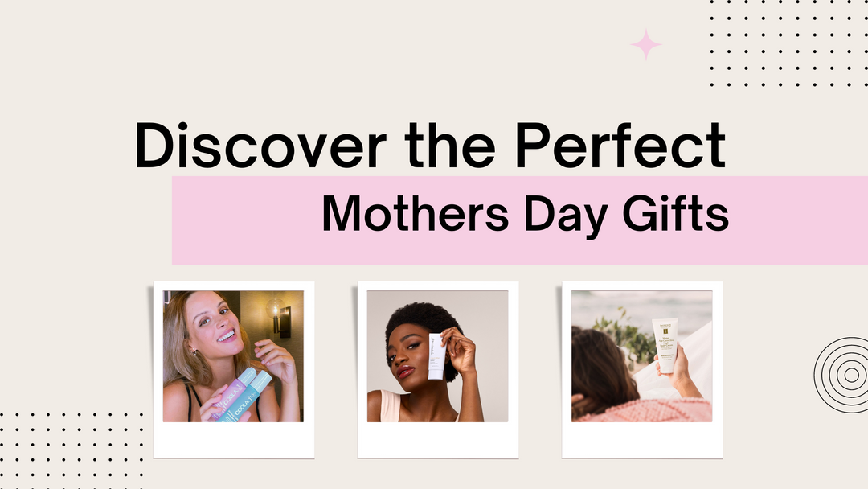Click the white serum box held near face
The width and height of the screenshot is (868, 489).
point(436,355)
